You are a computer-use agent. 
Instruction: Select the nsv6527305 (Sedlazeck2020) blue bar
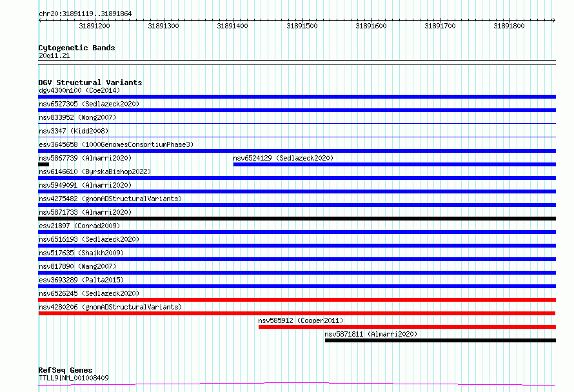(x=297, y=110)
